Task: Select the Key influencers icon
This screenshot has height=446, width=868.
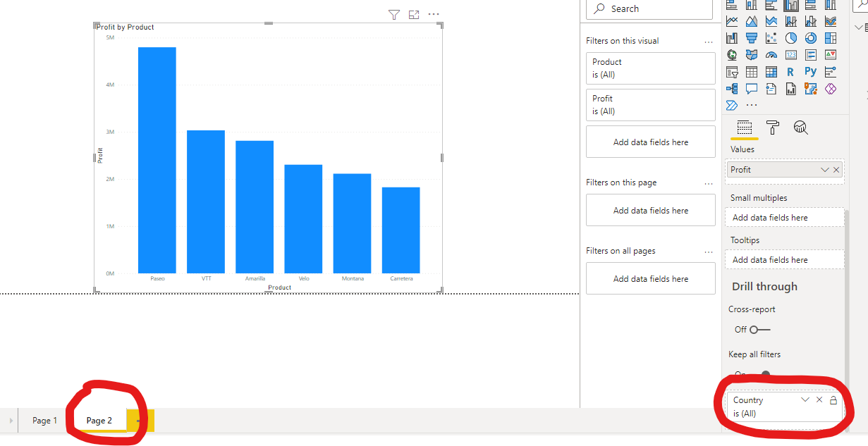Action: (831, 72)
